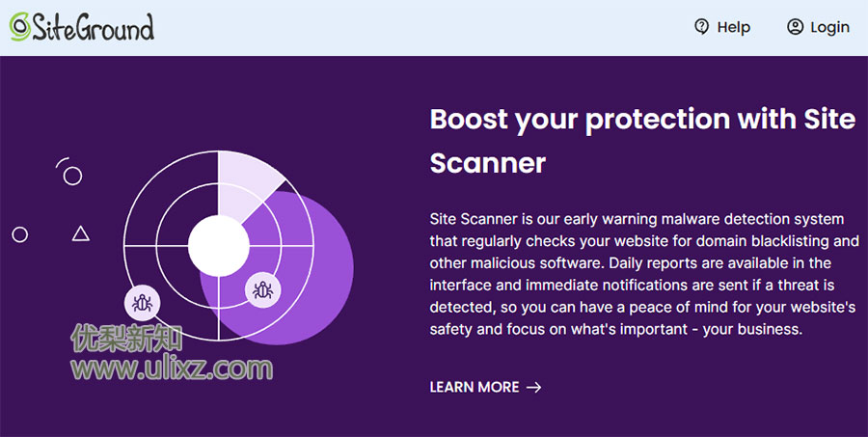Click the arrow next to LEARN MORE
Image resolution: width=868 pixels, height=437 pixels.
533,387
